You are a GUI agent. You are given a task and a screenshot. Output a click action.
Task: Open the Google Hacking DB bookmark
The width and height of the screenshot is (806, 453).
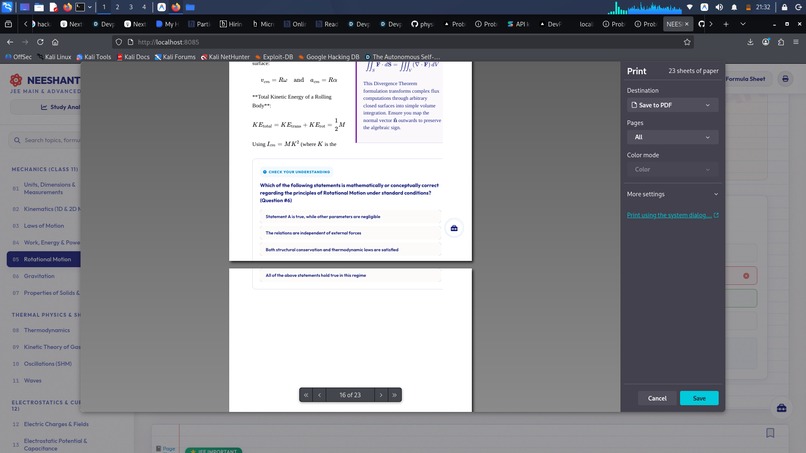328,57
